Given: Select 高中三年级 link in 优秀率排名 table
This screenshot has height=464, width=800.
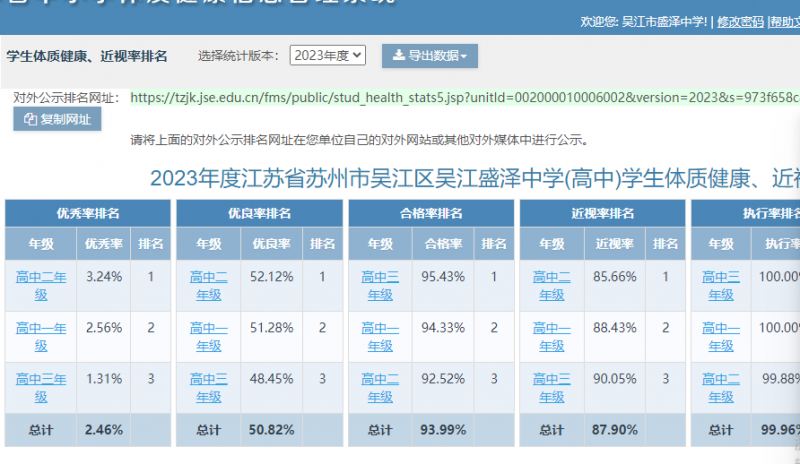Looking at the screenshot, I should [41, 387].
